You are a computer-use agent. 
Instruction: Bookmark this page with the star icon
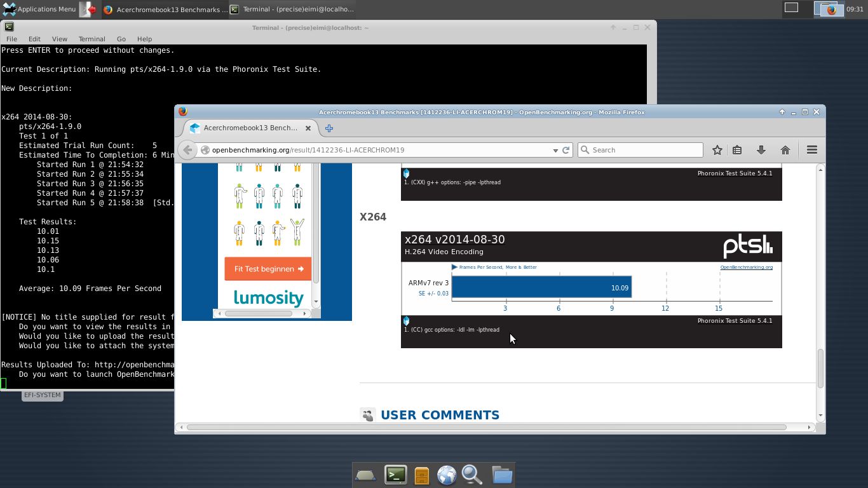pos(717,150)
